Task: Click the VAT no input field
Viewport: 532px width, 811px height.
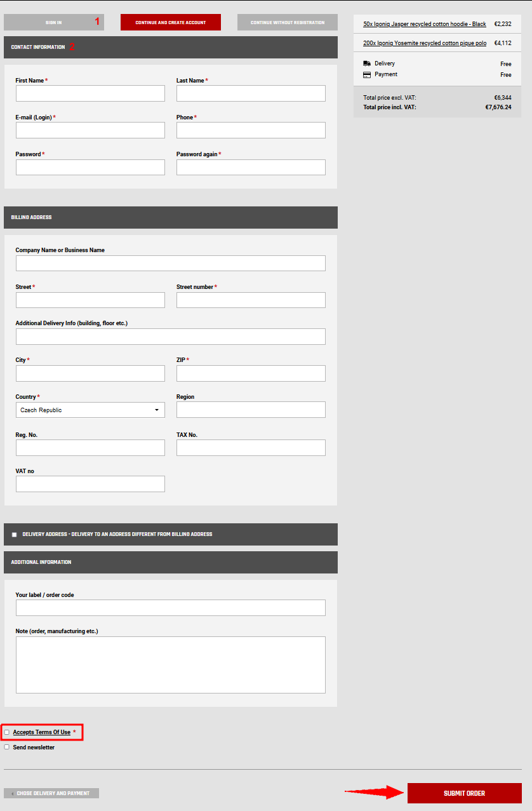Action: pyautogui.click(x=90, y=484)
